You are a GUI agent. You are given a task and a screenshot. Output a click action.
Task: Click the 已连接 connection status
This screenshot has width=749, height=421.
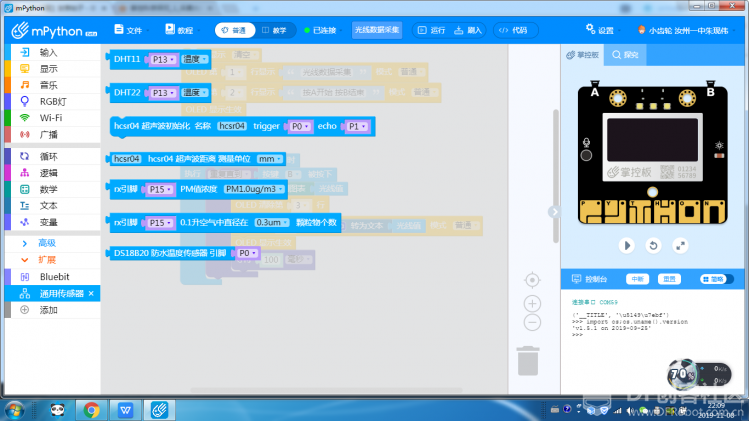(321, 30)
